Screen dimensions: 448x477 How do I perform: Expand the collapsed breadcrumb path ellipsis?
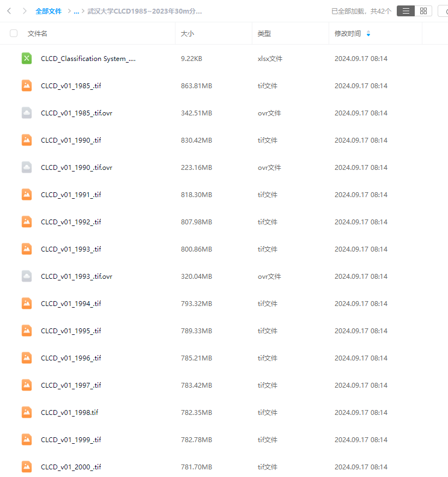(x=77, y=11)
